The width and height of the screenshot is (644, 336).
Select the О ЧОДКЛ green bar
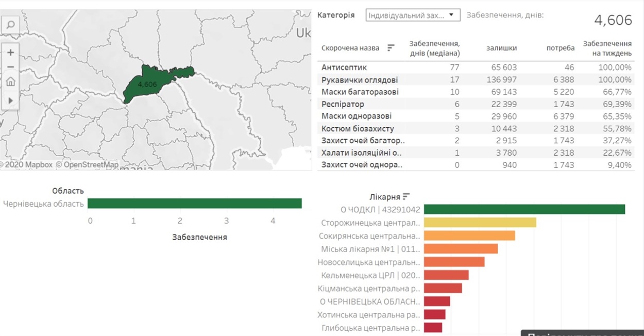click(524, 209)
